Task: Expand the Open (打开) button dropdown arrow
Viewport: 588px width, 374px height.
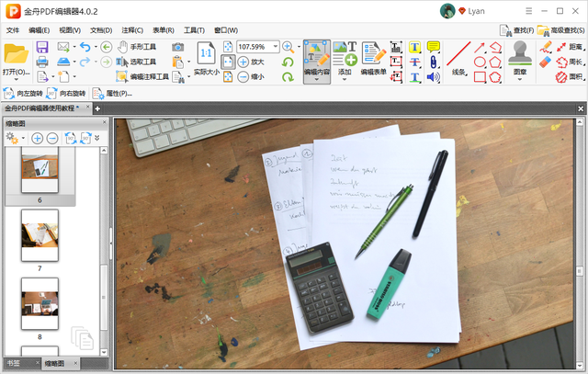Action: click(x=17, y=79)
